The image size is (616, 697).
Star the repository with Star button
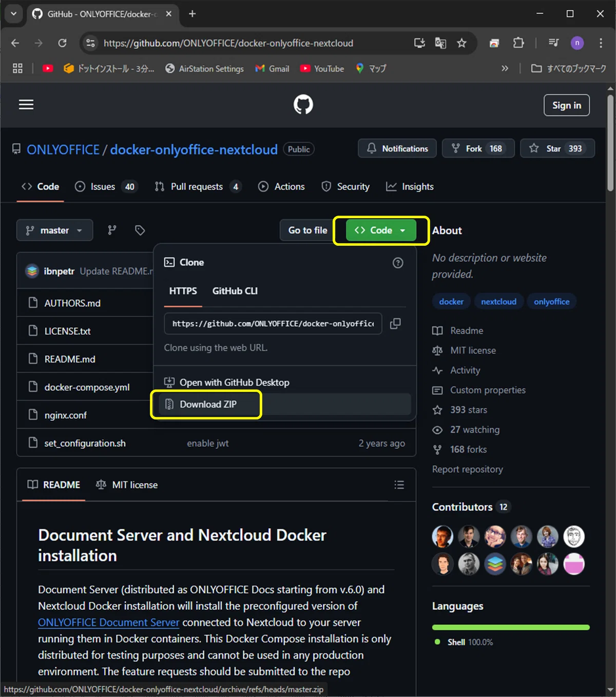[x=557, y=148]
